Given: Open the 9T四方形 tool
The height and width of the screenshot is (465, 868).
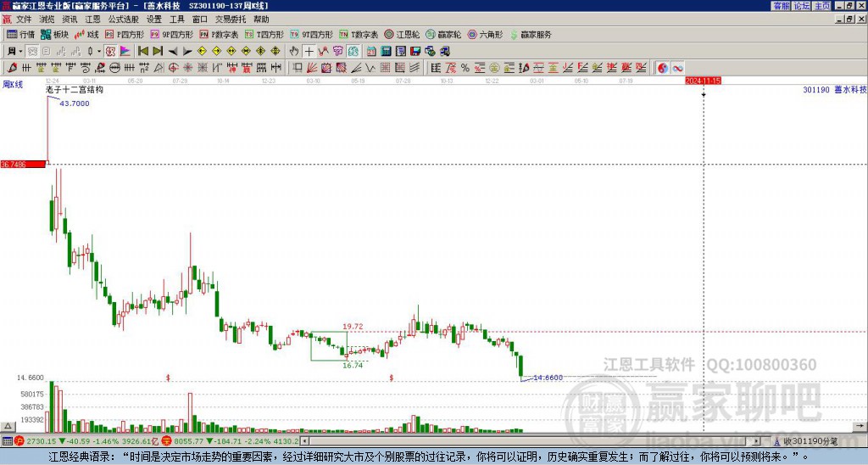Looking at the screenshot, I should [311, 34].
